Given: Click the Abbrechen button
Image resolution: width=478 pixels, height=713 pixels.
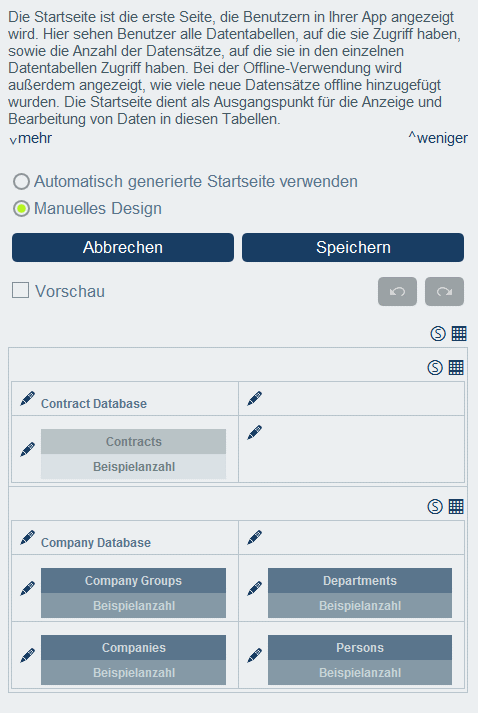Looking at the screenshot, I should point(123,247).
